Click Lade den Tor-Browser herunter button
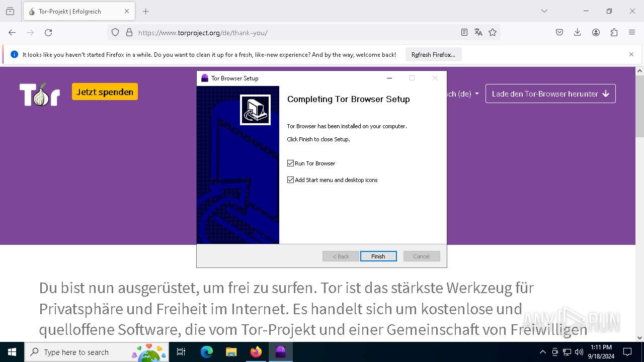The width and height of the screenshot is (644, 362). click(x=550, y=94)
